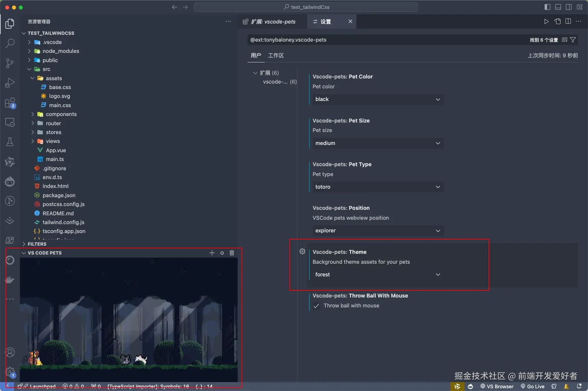Open the Explorer view in activity bar
588x391 pixels.
pyautogui.click(x=10, y=24)
